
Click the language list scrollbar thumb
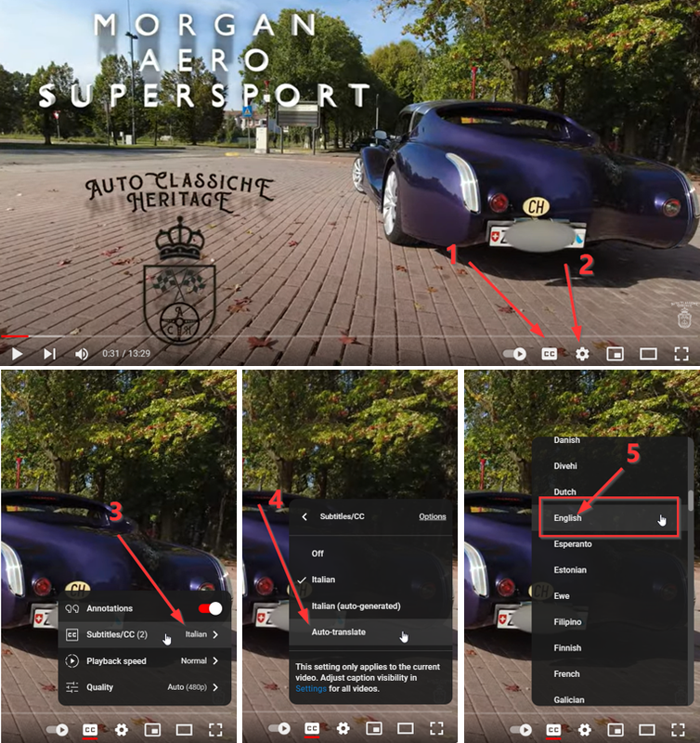tap(691, 501)
